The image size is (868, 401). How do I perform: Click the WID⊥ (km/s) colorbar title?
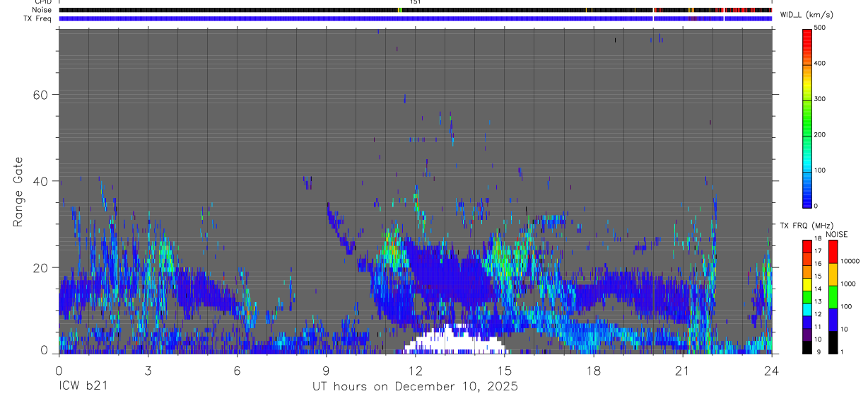805,14
